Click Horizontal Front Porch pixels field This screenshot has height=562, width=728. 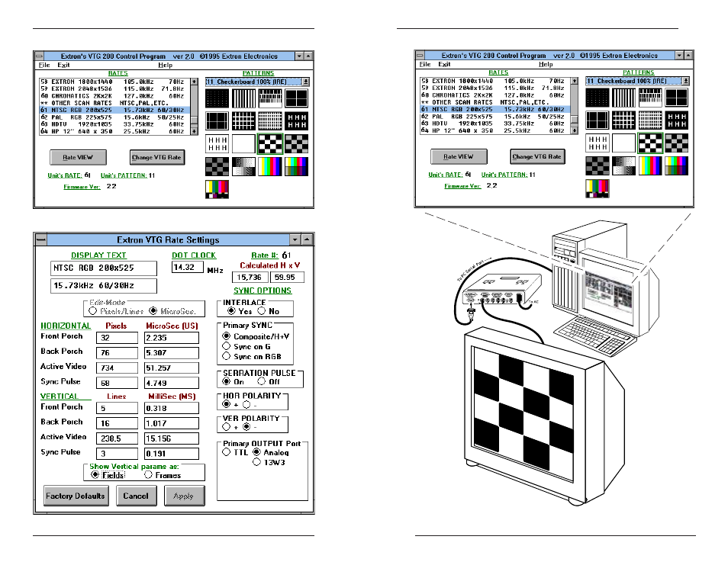pyautogui.click(x=117, y=338)
